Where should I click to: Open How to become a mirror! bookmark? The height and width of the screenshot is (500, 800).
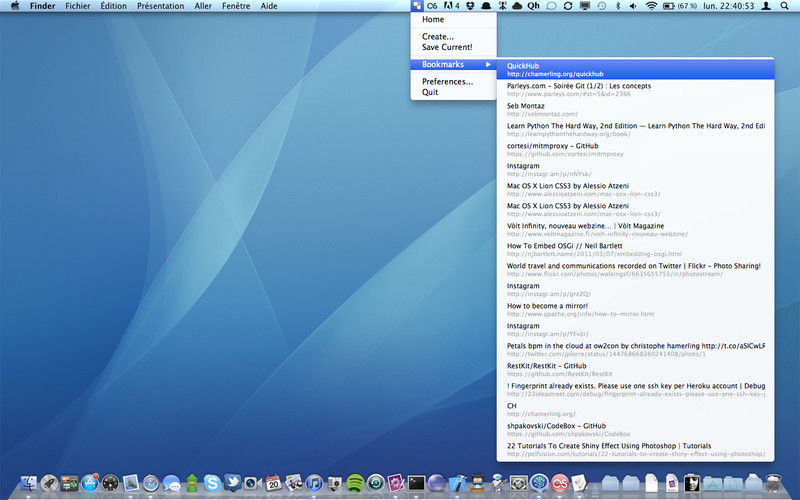tap(635, 310)
